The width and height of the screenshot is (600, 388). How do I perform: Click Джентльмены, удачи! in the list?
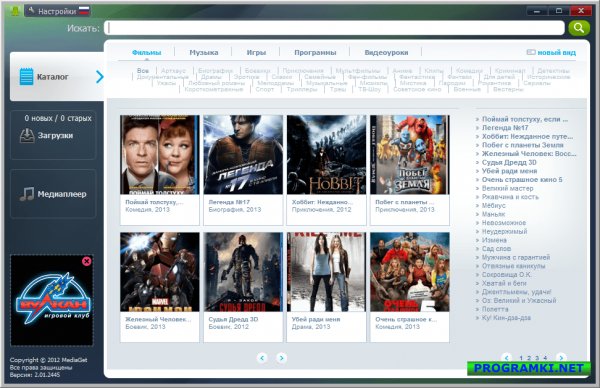click(x=517, y=292)
